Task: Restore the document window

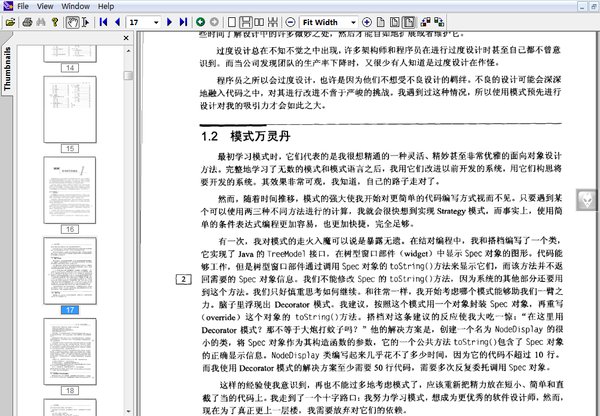Action: 594,6
